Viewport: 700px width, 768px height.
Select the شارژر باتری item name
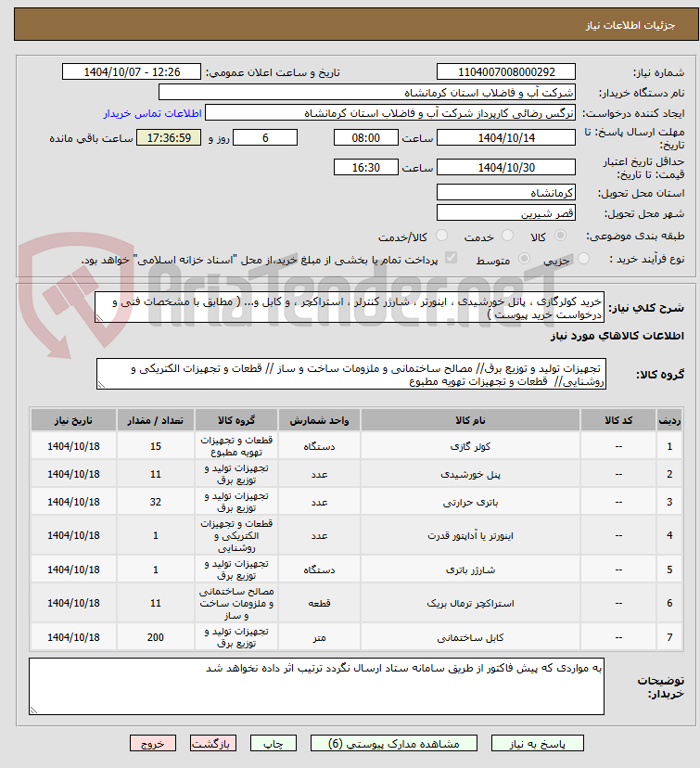[x=470, y=570]
